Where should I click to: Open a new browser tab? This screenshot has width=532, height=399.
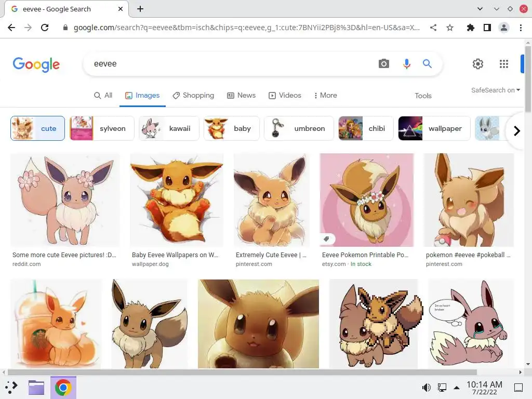point(140,9)
